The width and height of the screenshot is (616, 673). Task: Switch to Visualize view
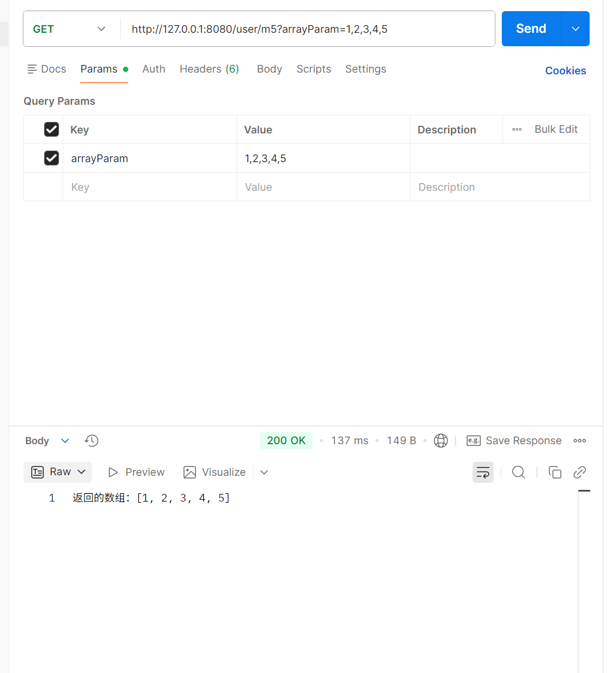[x=214, y=472]
